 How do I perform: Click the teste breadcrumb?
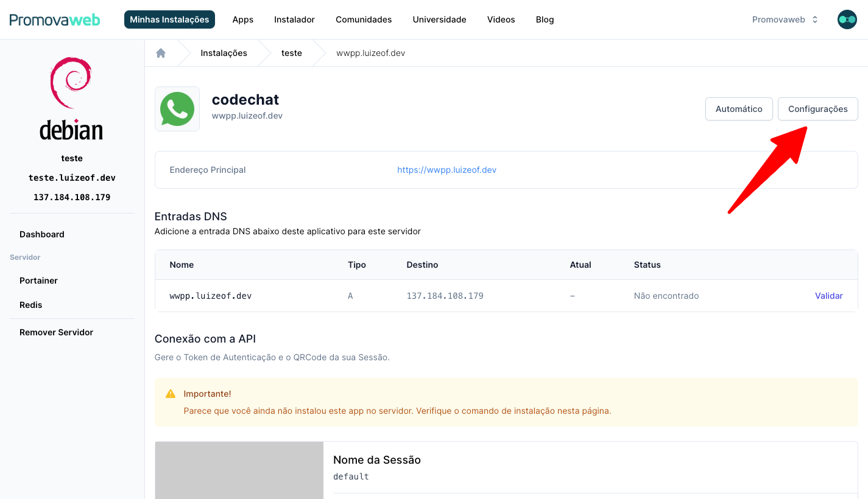(x=291, y=53)
